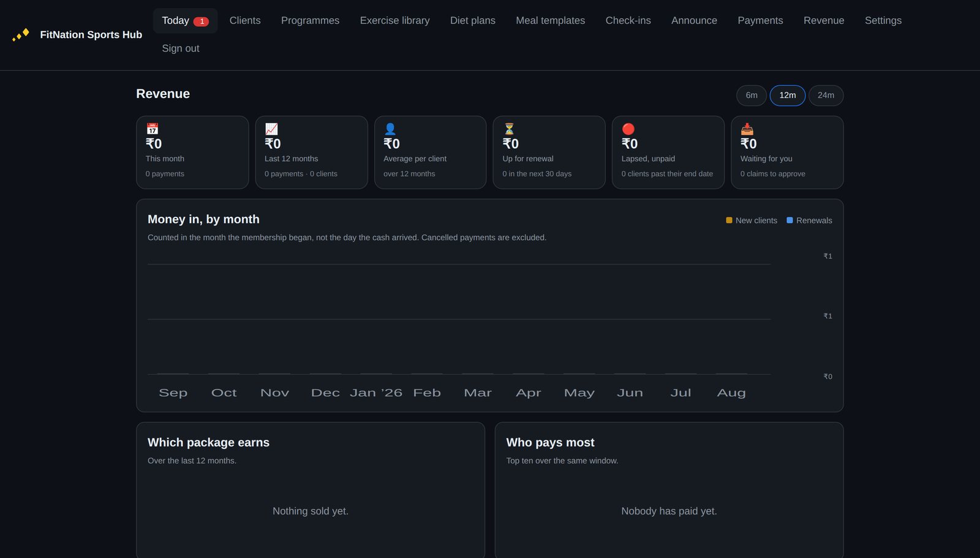980x558 pixels.
Task: Open the Exercise library
Action: tap(394, 21)
